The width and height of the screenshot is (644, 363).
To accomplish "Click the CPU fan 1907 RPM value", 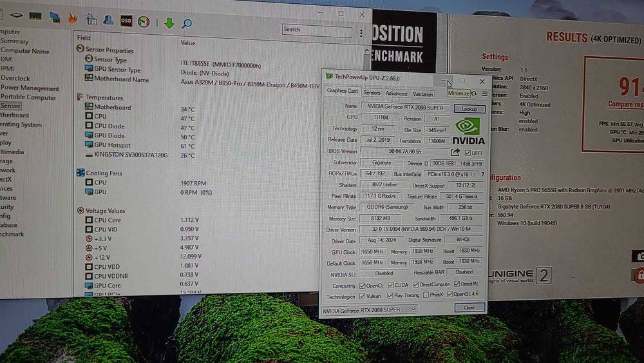I will tap(193, 183).
